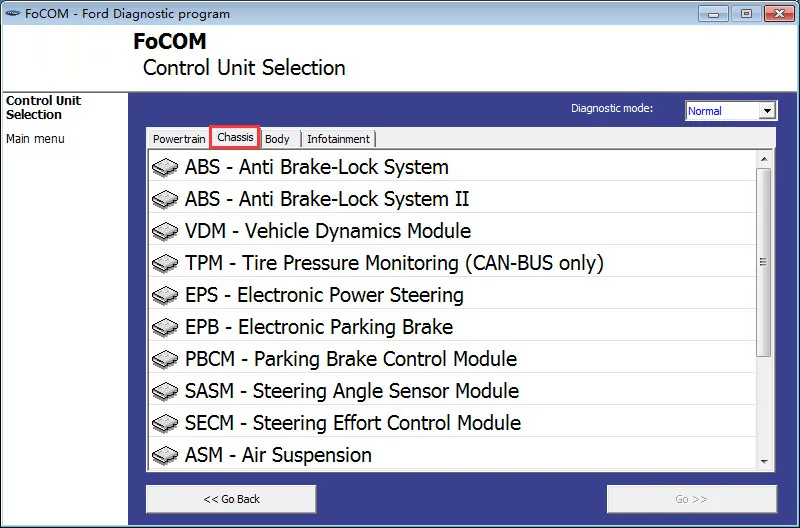Click the vertical scrollbar thumb in unit list
800x528 pixels.
pos(764,262)
